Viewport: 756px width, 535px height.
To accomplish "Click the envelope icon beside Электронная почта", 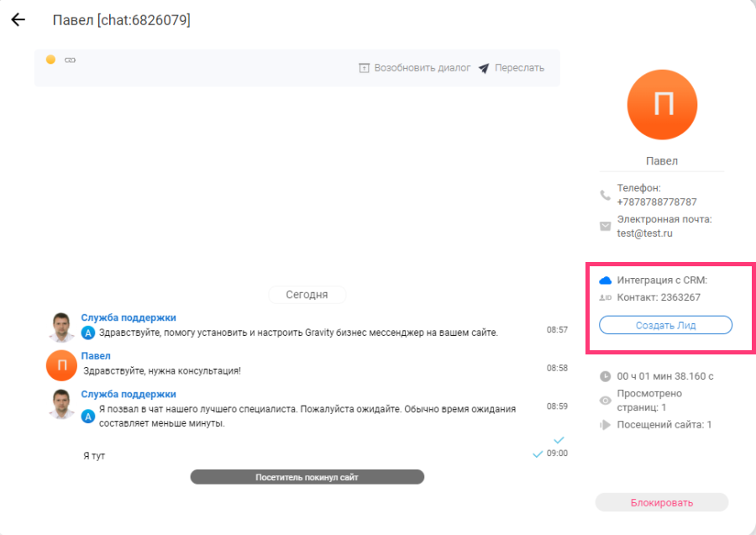I will click(x=605, y=226).
